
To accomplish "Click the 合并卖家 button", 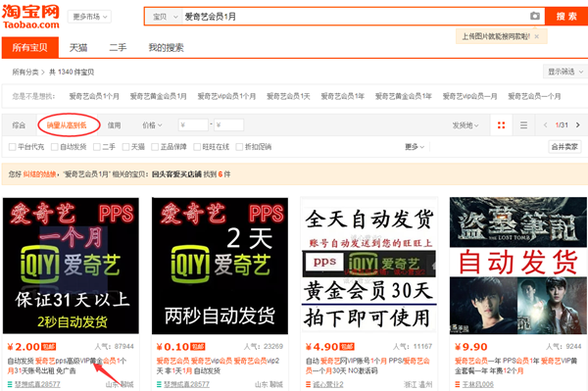I will click(x=564, y=147).
